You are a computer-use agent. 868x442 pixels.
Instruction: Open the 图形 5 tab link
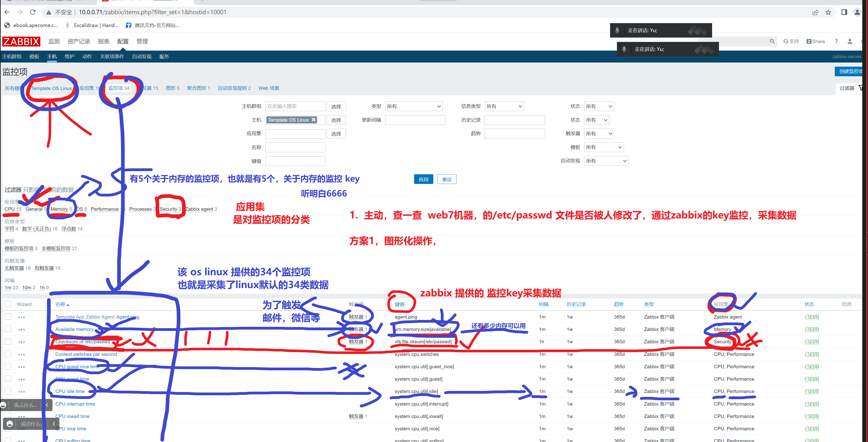point(172,88)
